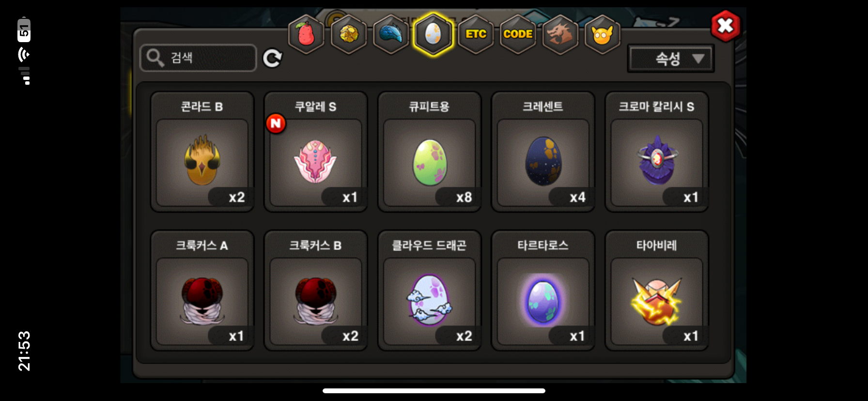This screenshot has width=868, height=401.
Task: Open the red fruit food tab
Action: pos(306,34)
